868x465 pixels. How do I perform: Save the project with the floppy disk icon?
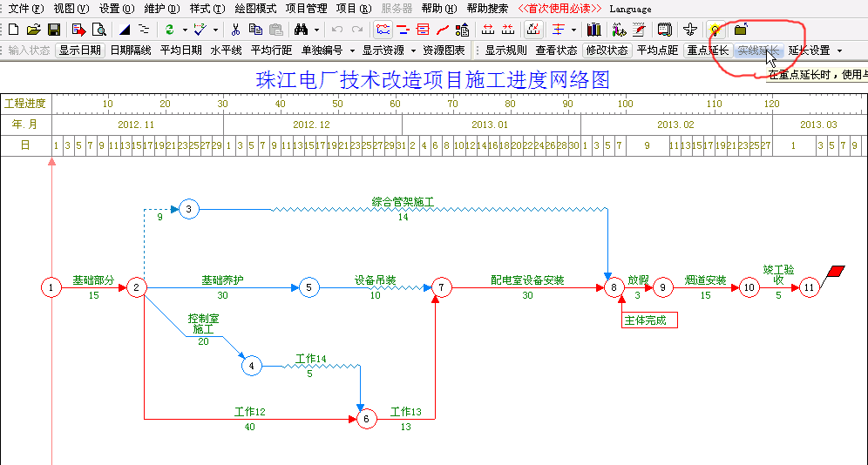click(52, 30)
